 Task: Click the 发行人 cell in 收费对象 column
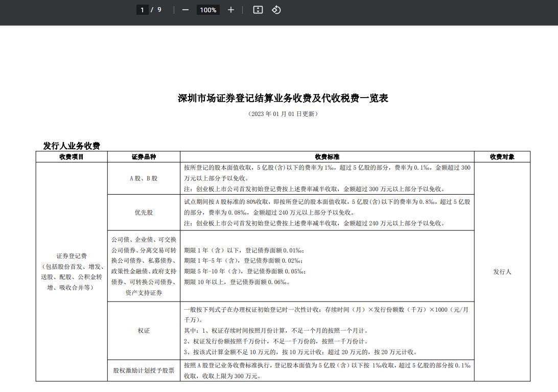click(502, 272)
